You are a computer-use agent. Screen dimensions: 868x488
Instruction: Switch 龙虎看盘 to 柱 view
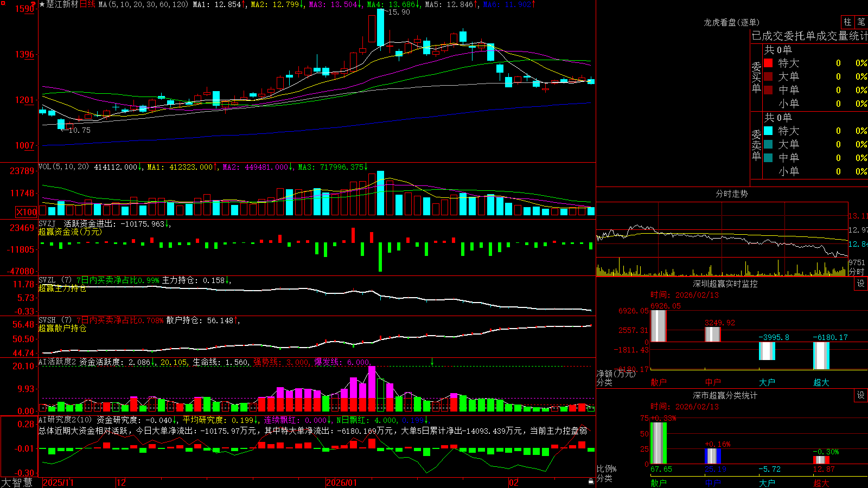tap(847, 22)
